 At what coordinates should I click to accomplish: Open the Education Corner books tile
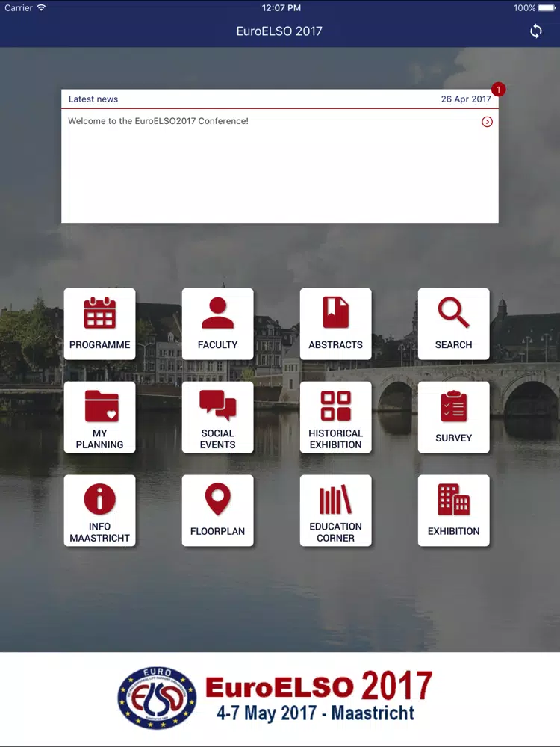(336, 511)
